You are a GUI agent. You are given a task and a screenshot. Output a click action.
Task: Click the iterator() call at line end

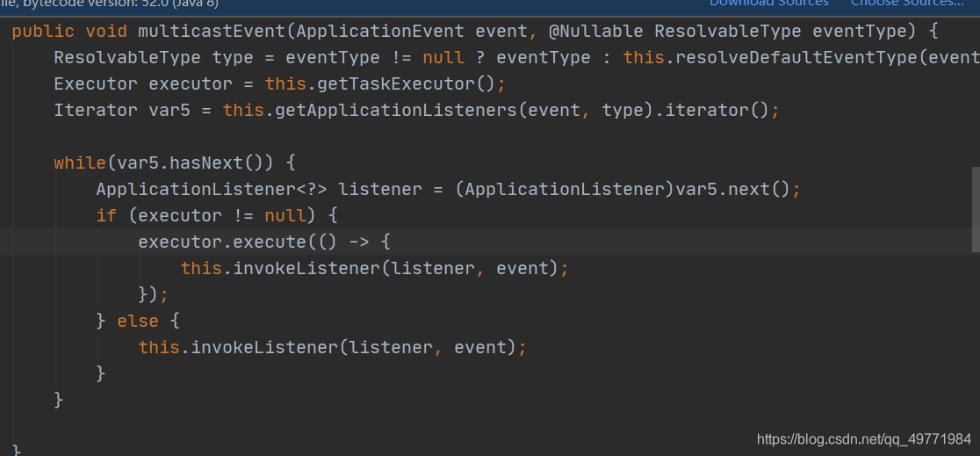717,110
